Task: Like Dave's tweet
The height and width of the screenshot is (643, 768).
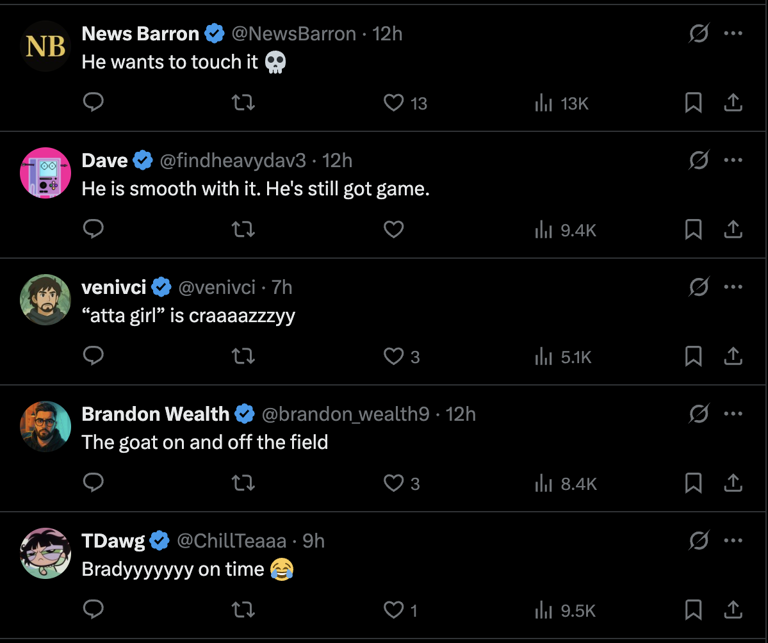Action: [394, 230]
